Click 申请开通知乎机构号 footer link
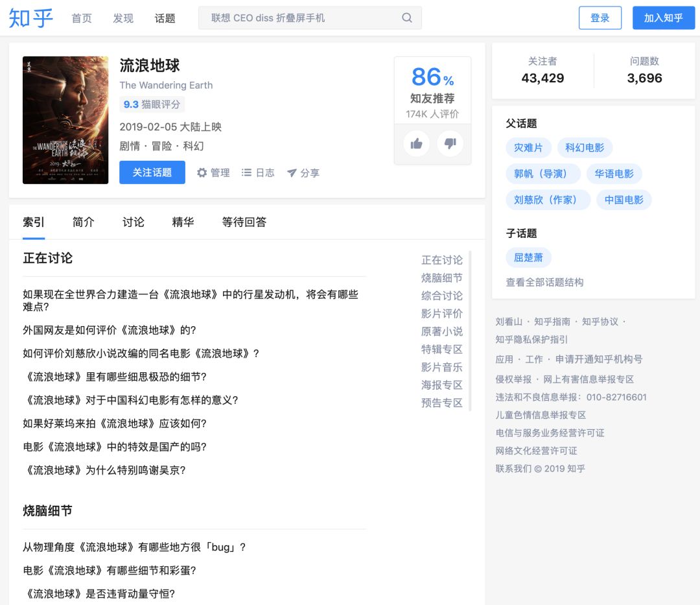 (x=599, y=359)
